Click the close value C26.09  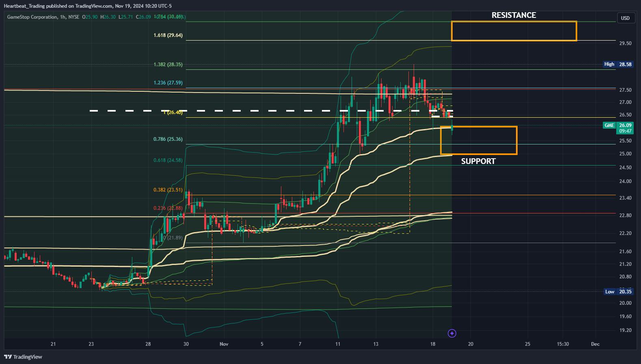[x=143, y=17]
